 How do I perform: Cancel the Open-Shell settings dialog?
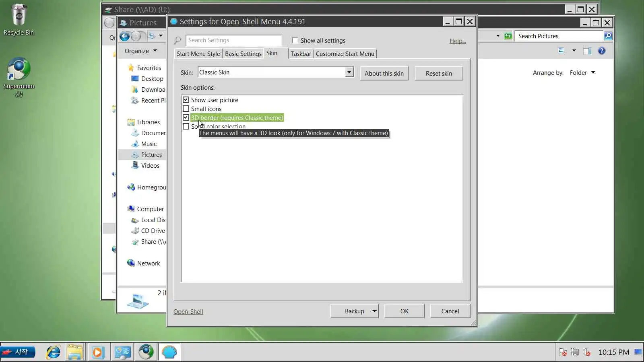pos(450,311)
